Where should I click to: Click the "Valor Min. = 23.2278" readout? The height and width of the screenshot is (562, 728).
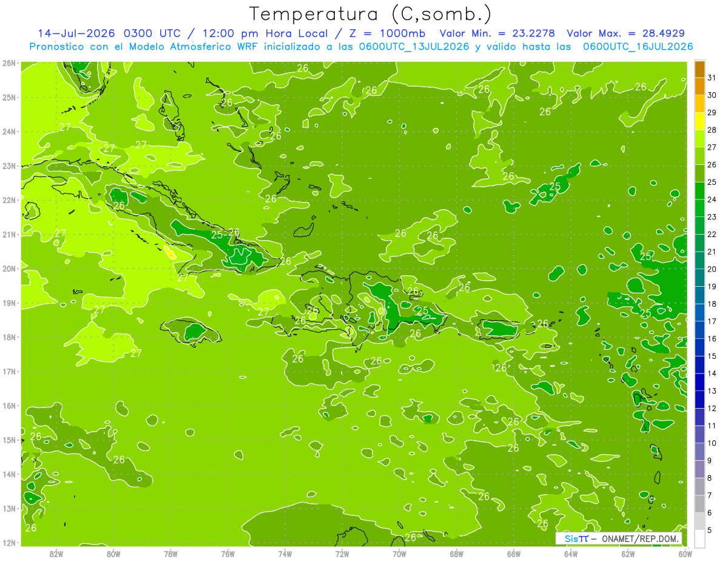click(x=497, y=33)
